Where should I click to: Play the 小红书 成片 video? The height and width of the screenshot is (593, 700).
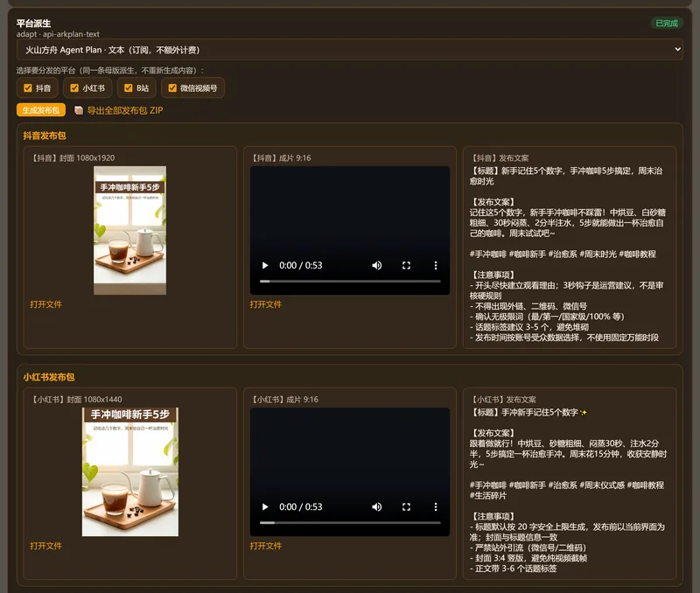click(265, 507)
